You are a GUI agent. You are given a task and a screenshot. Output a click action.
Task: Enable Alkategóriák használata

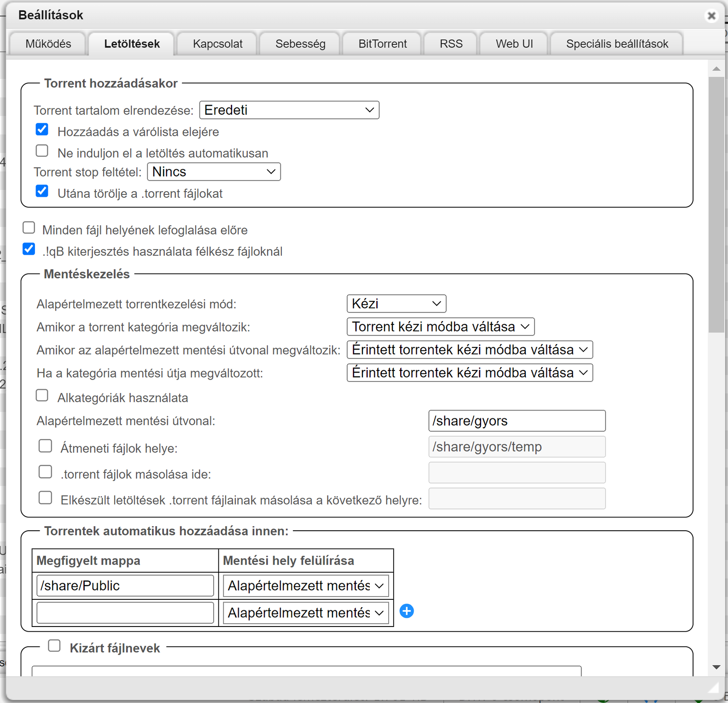click(42, 395)
